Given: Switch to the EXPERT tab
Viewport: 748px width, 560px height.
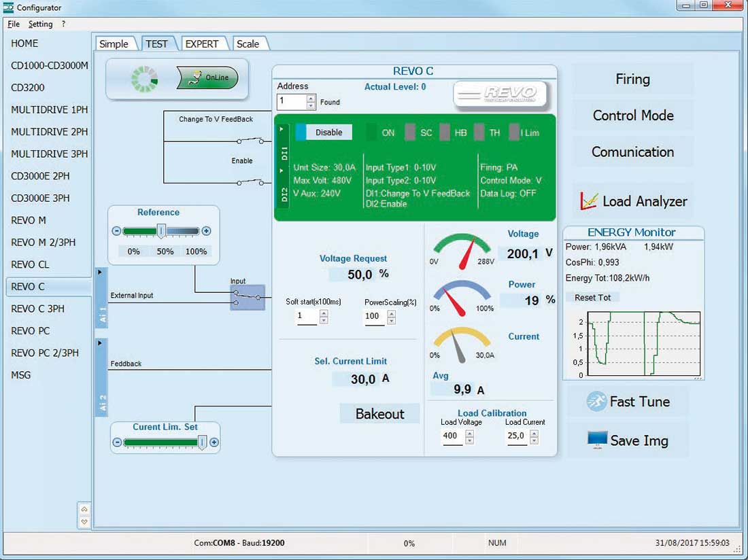Looking at the screenshot, I should (x=202, y=44).
